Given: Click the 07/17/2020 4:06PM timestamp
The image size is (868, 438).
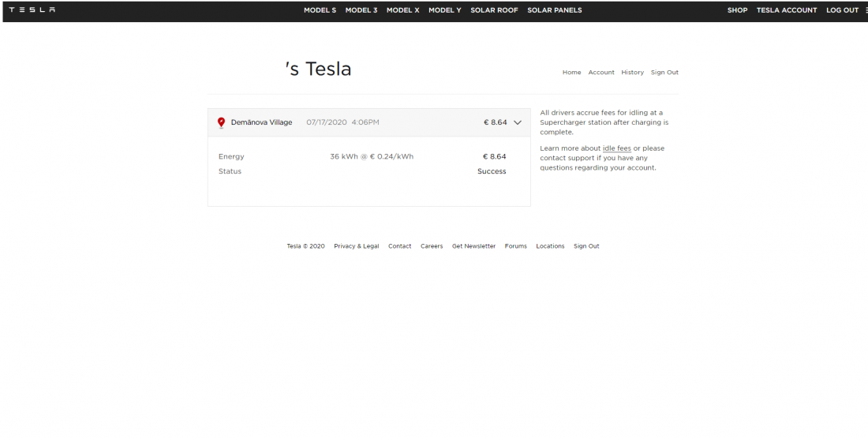Looking at the screenshot, I should 342,122.
